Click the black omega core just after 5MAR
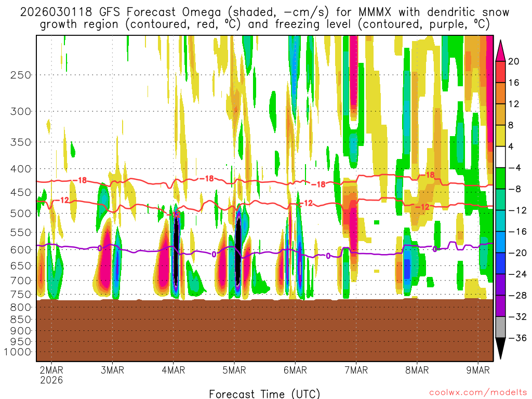 pyautogui.click(x=238, y=249)
